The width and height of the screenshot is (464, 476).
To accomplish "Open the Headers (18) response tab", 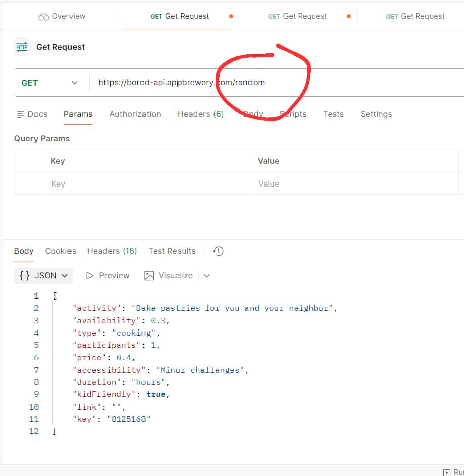I will point(112,251).
